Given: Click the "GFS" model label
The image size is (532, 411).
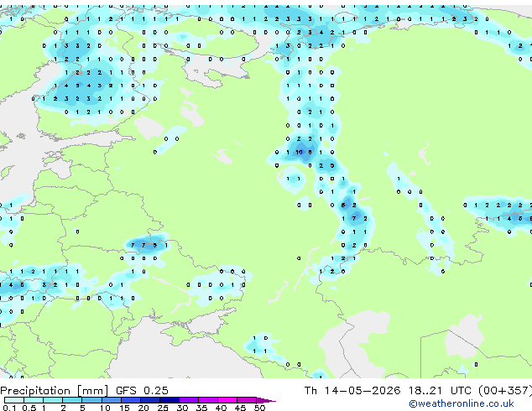Looking at the screenshot, I should coord(126,391).
